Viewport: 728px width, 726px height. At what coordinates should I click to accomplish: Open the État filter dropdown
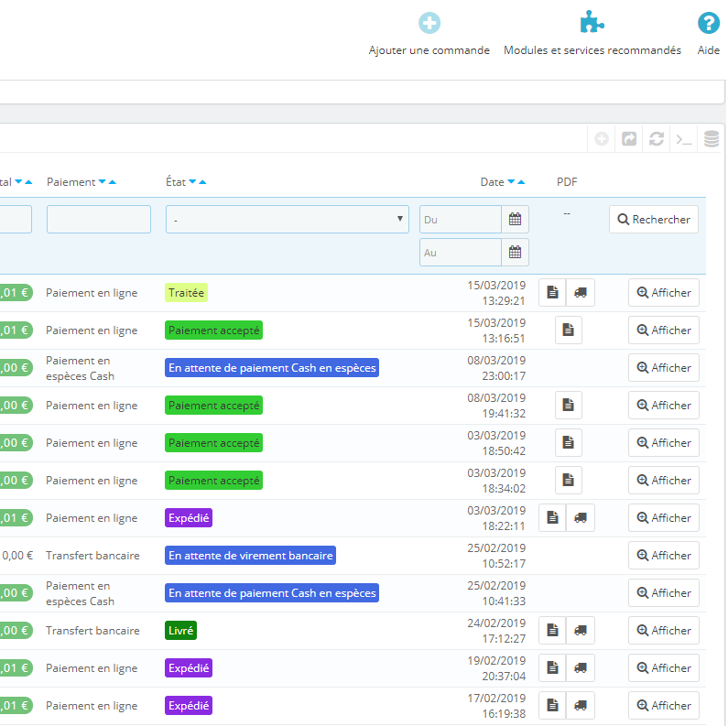click(x=288, y=219)
